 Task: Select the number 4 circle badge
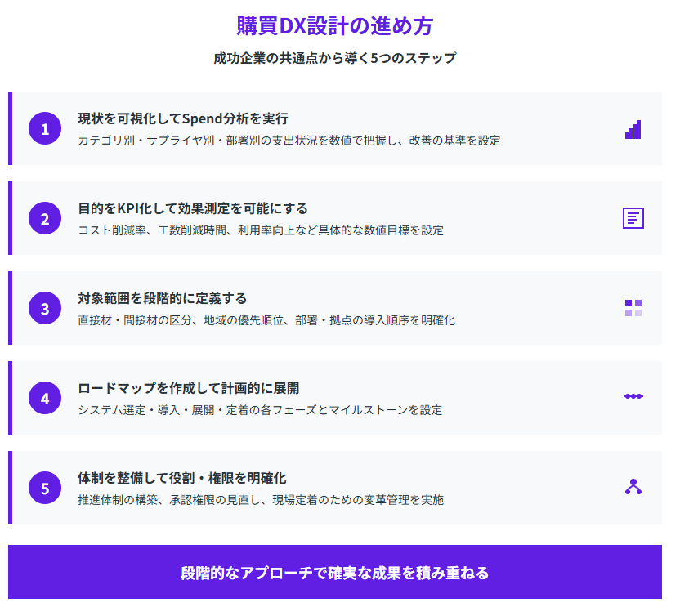point(45,399)
